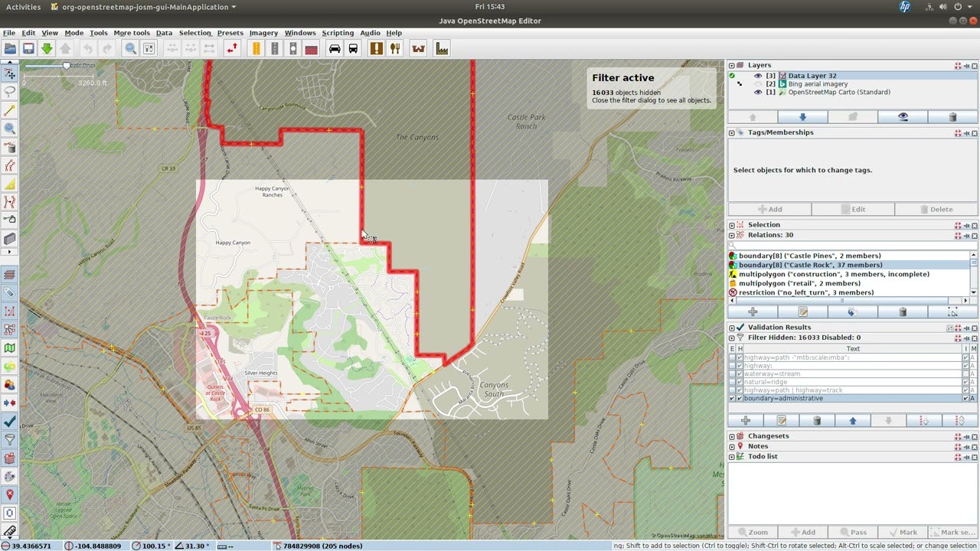Select the red brick wall preset icon

tap(311, 49)
